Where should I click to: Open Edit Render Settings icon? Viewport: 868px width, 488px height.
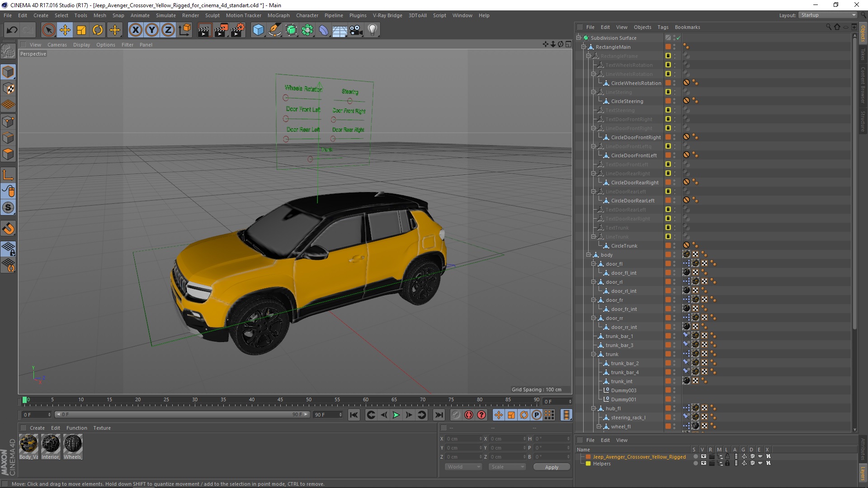pos(237,30)
